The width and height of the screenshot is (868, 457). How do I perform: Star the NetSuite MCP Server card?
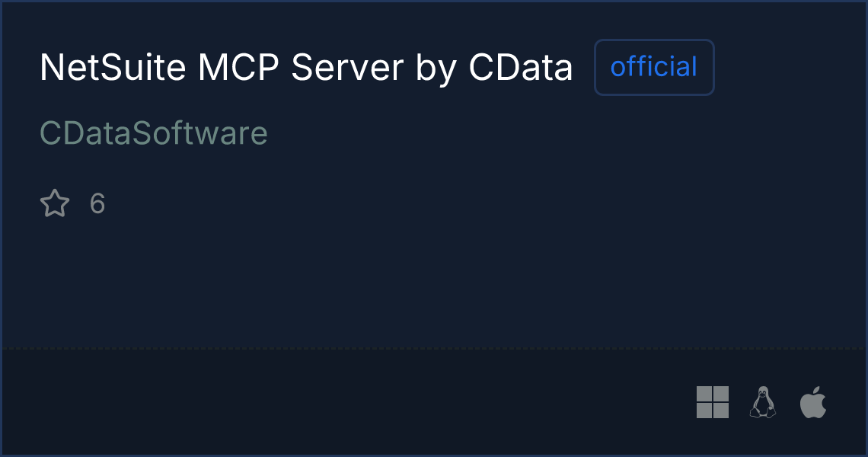pyautogui.click(x=55, y=203)
